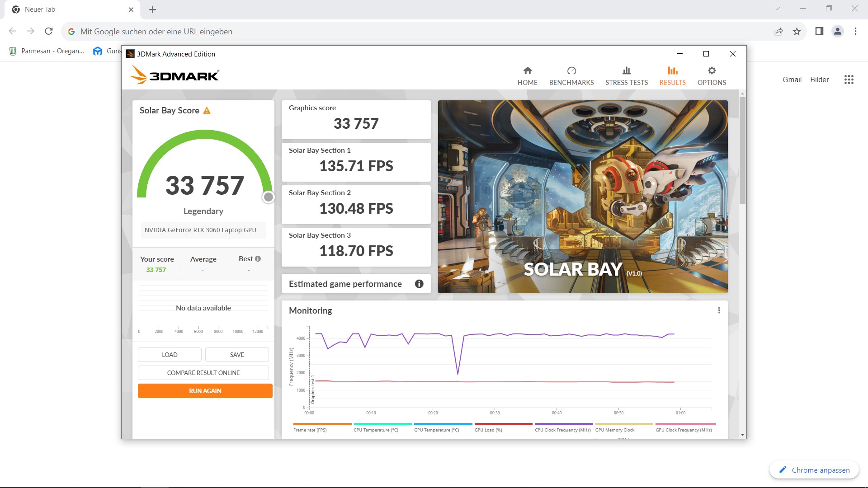This screenshot has height=488, width=868.
Task: Expand the Chrome tab search chevron
Action: pos(777,9)
